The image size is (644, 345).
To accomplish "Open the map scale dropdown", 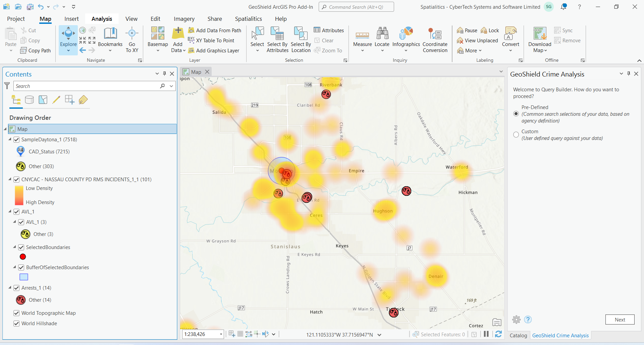I will point(221,334).
